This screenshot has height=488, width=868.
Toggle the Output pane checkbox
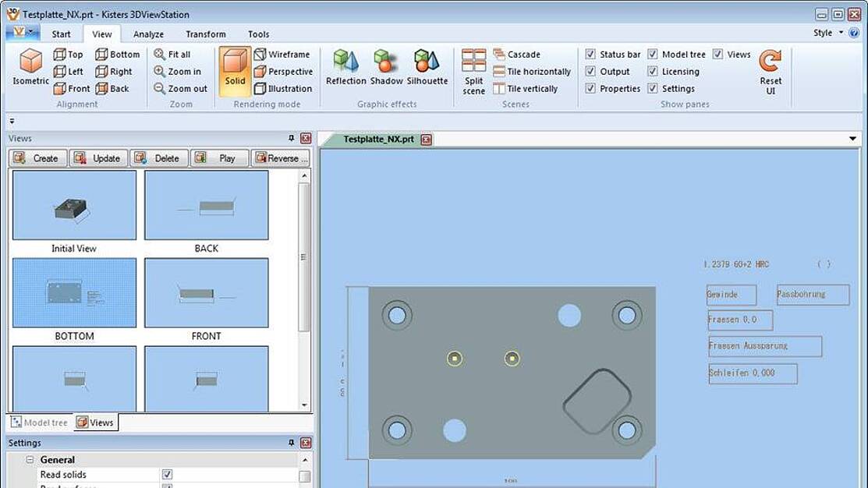(x=590, y=72)
